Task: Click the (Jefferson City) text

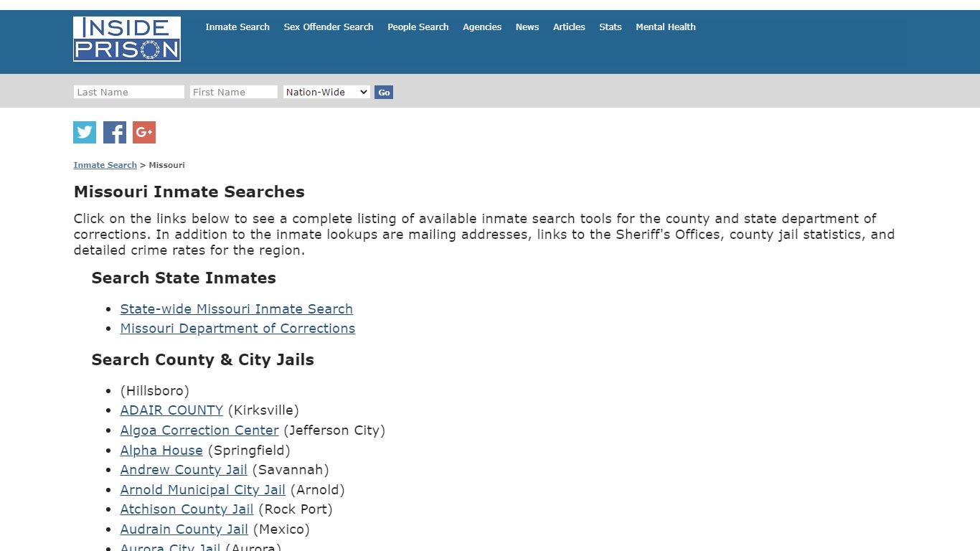Action: pyautogui.click(x=334, y=430)
